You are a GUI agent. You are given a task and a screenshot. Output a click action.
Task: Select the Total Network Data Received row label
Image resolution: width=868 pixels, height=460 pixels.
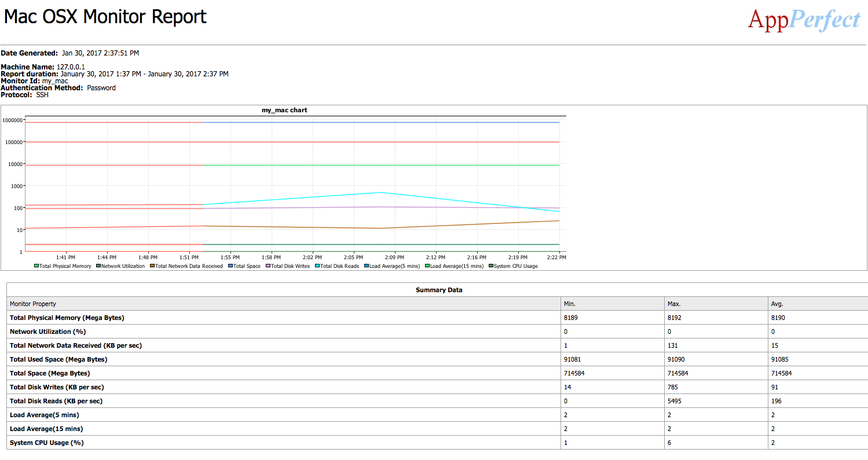click(x=76, y=345)
